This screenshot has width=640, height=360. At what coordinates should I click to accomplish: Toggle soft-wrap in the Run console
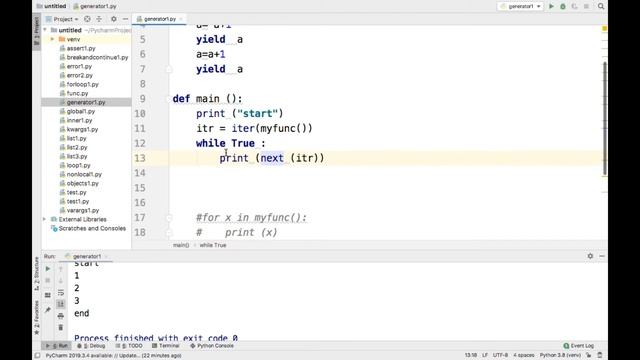[x=61, y=293]
